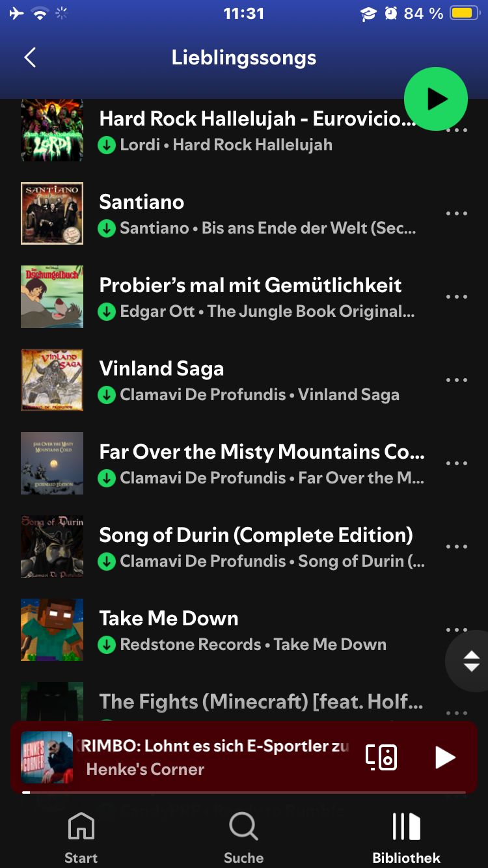Tap the green download indicator beside Edgar Ott

pos(107,312)
